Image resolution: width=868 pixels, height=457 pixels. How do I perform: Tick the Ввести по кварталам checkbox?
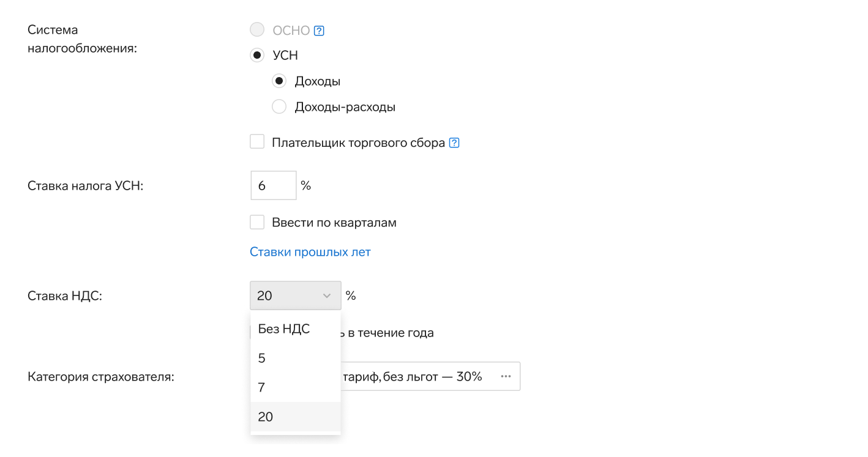[257, 222]
